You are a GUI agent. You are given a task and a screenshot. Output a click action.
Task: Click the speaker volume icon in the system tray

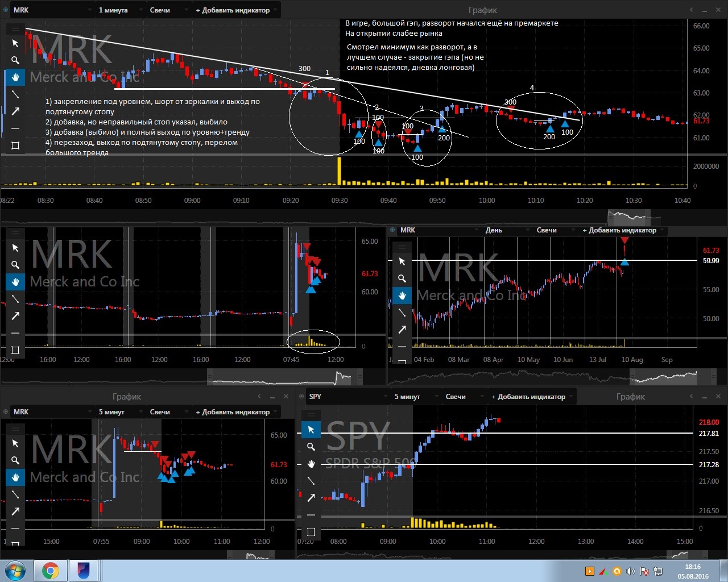coord(630,571)
